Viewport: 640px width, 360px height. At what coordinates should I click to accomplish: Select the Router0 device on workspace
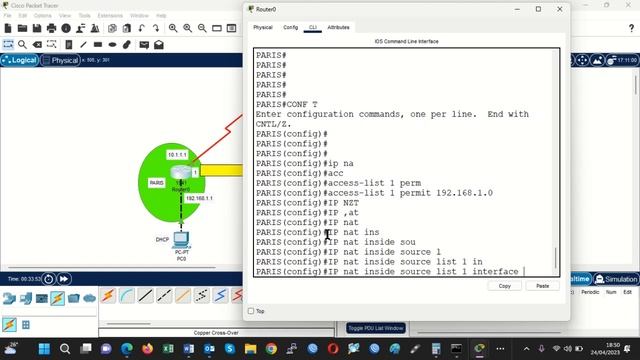(181, 173)
